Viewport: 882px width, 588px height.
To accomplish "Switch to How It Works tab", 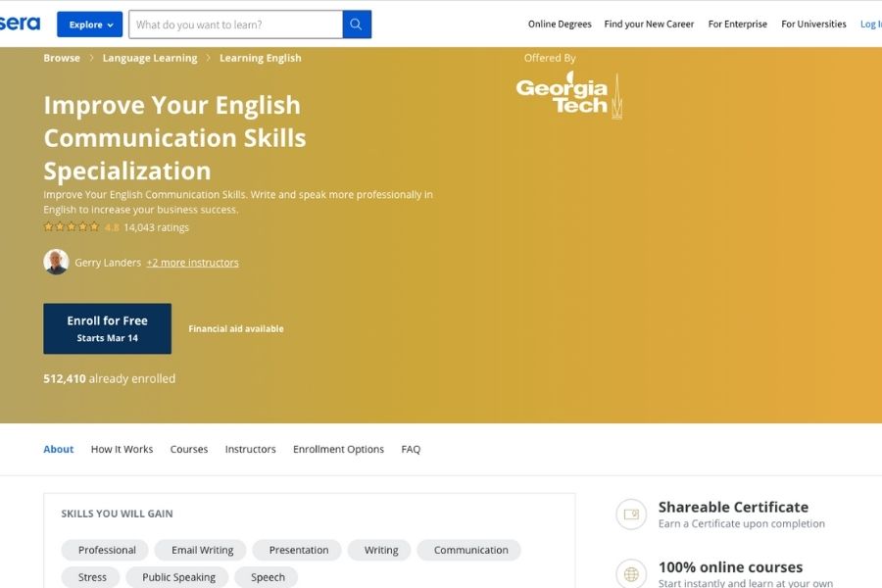I will pyautogui.click(x=122, y=449).
